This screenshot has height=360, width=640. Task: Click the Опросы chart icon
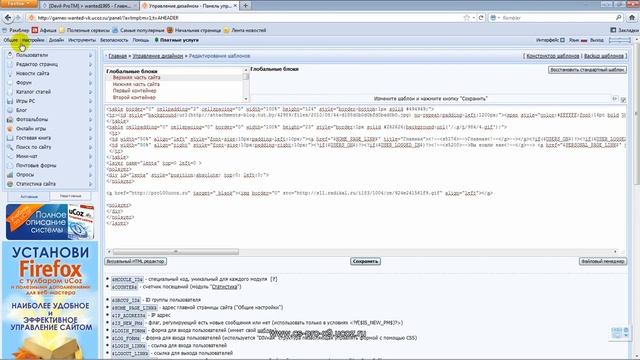[10, 175]
